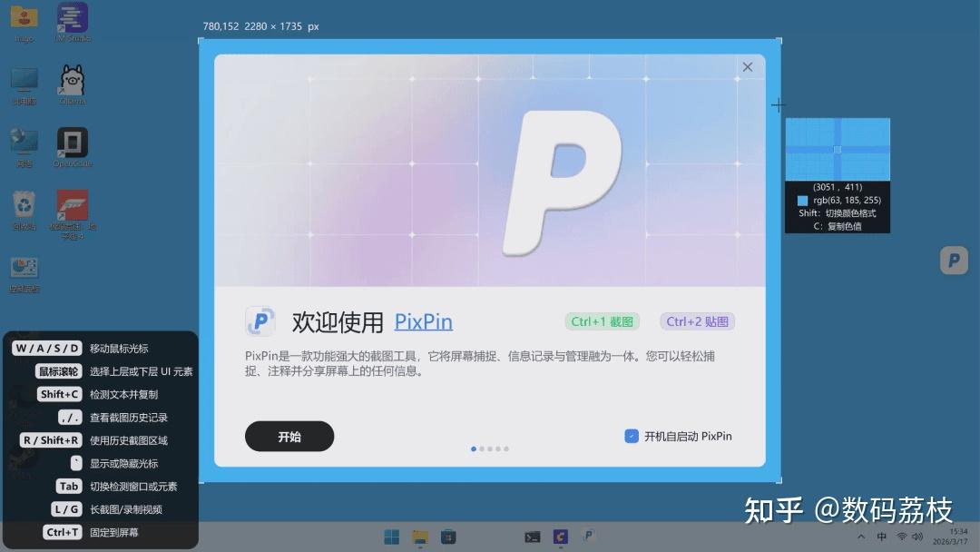This screenshot has height=552, width=980.
Task: Click the Shift+C key hint
Action: (59, 394)
